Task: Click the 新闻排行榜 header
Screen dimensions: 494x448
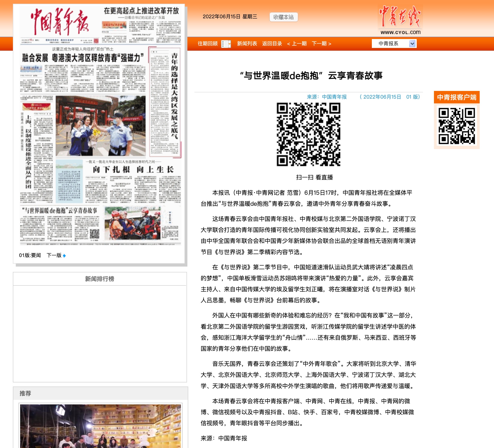Action: (x=100, y=279)
